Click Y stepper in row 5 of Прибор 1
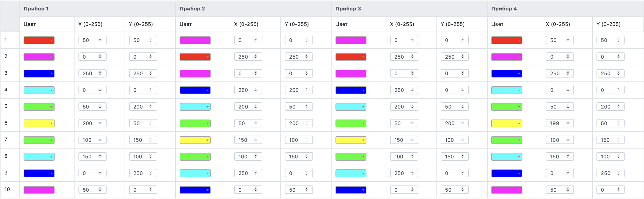 [150, 107]
